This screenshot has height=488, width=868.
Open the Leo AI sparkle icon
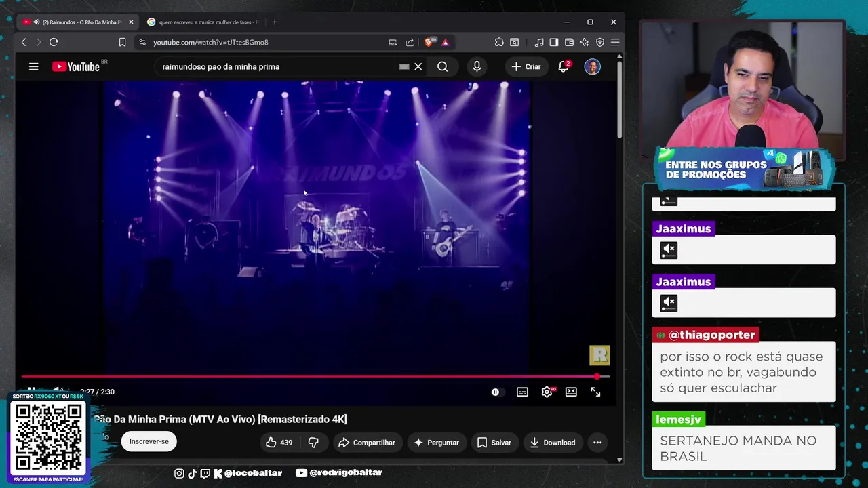point(585,42)
